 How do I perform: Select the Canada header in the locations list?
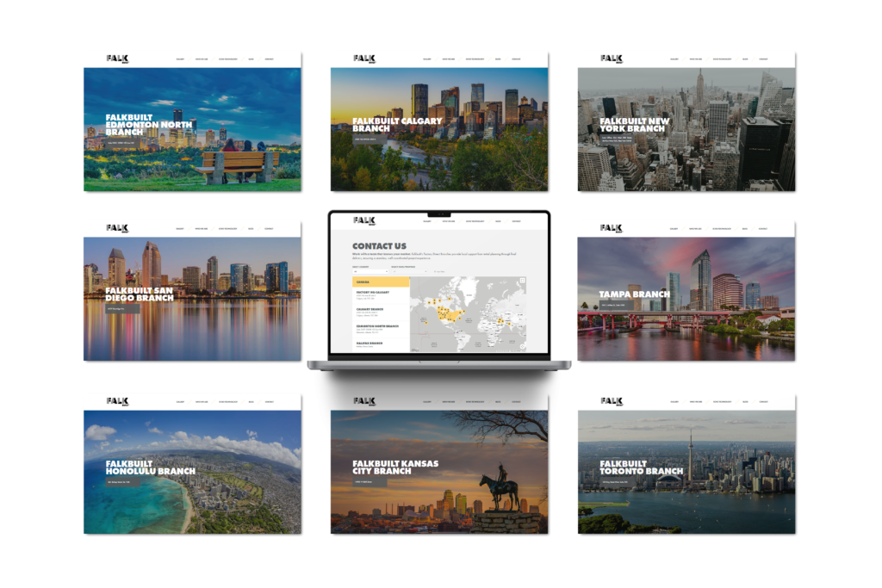click(x=381, y=282)
